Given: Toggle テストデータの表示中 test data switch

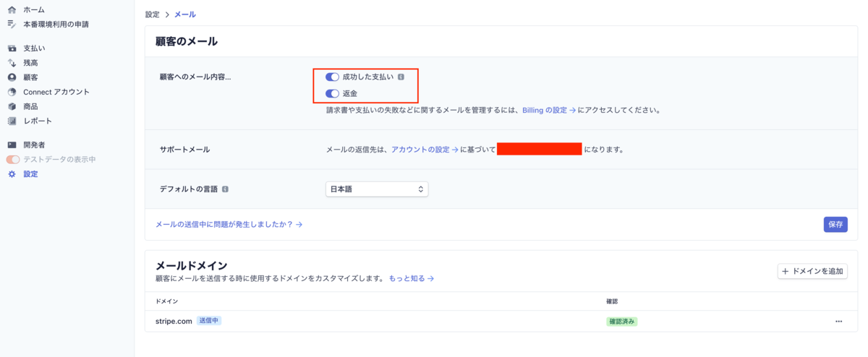Looking at the screenshot, I should (x=13, y=160).
